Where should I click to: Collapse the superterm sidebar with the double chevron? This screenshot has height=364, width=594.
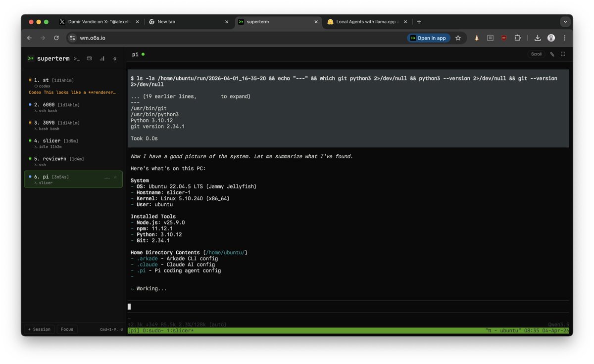(x=115, y=58)
